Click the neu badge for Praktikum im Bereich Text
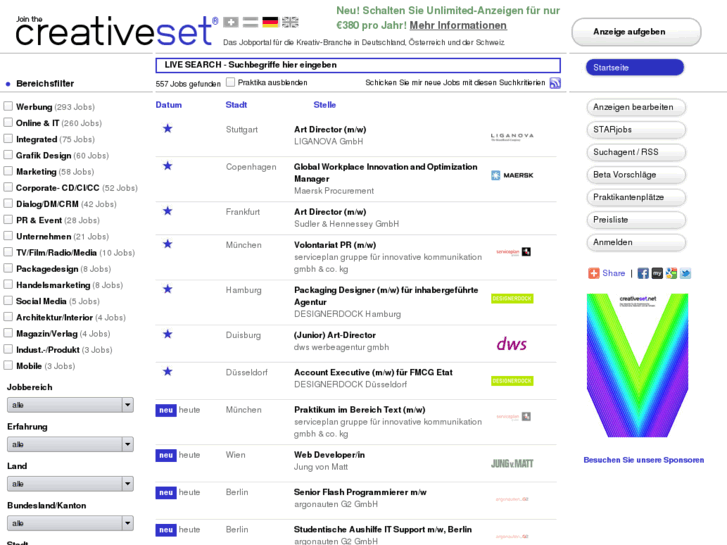This screenshot has height=545, width=727. tap(166, 410)
